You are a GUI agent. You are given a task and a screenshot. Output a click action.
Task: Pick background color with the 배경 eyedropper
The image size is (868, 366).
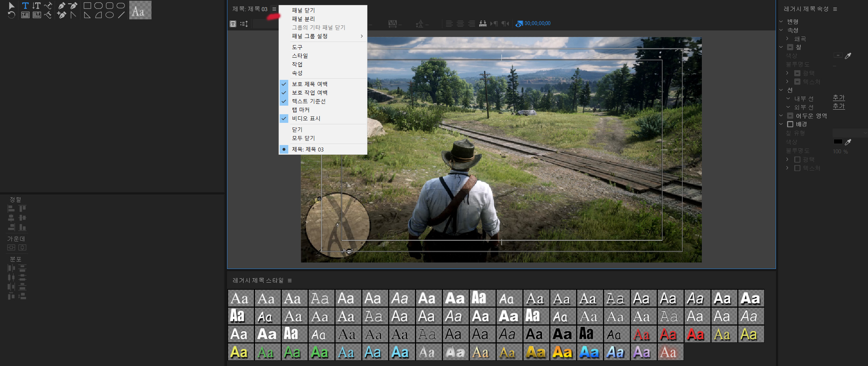pyautogui.click(x=848, y=142)
